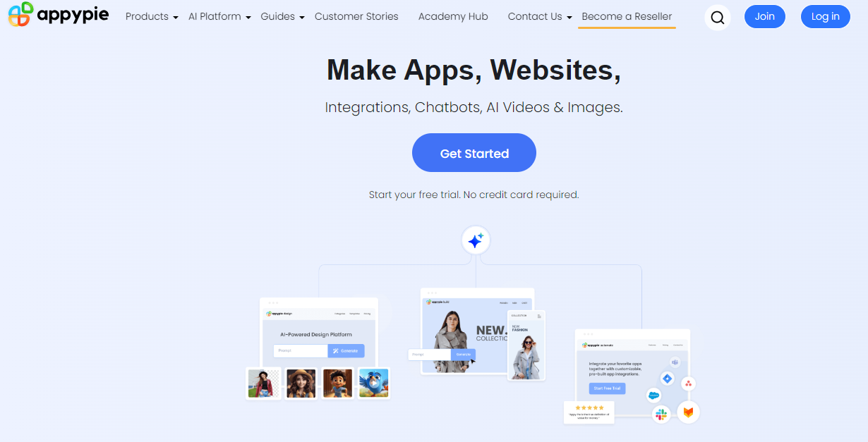
Task: Expand the Contact Us dropdown
Action: [540, 16]
